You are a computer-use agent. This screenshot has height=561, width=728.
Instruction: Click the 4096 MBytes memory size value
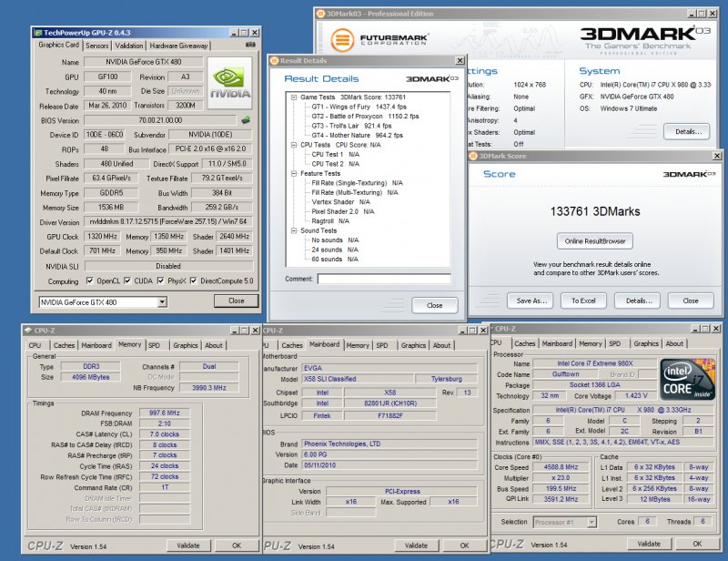pyautogui.click(x=90, y=377)
